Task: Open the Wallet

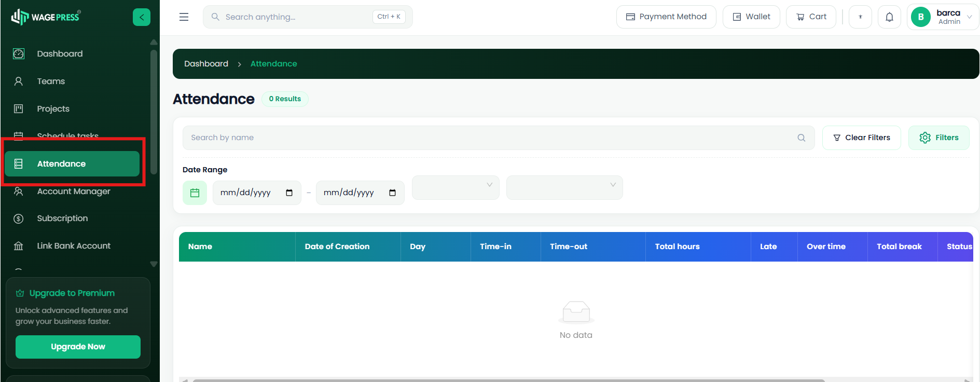Action: [751, 17]
